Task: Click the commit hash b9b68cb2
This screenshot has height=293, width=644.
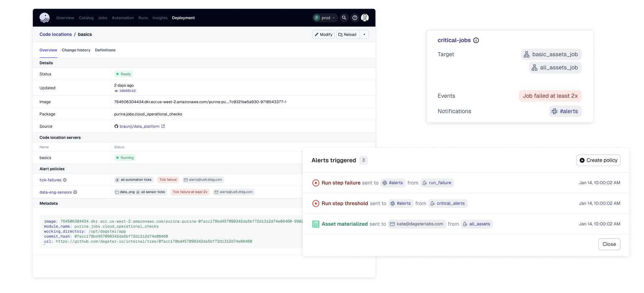Action: click(127, 91)
